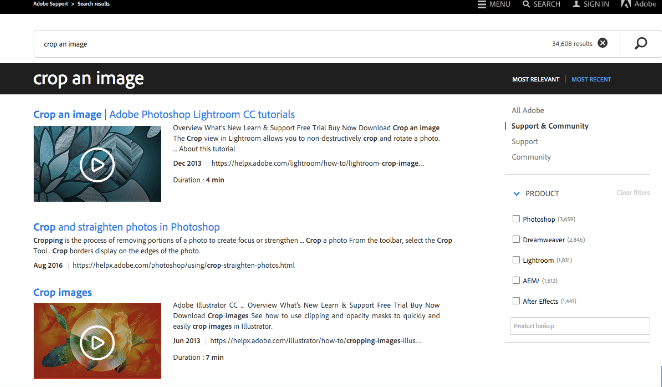Play the Lightroom crop tutorial video
This screenshot has width=662, height=387.
pos(97,164)
